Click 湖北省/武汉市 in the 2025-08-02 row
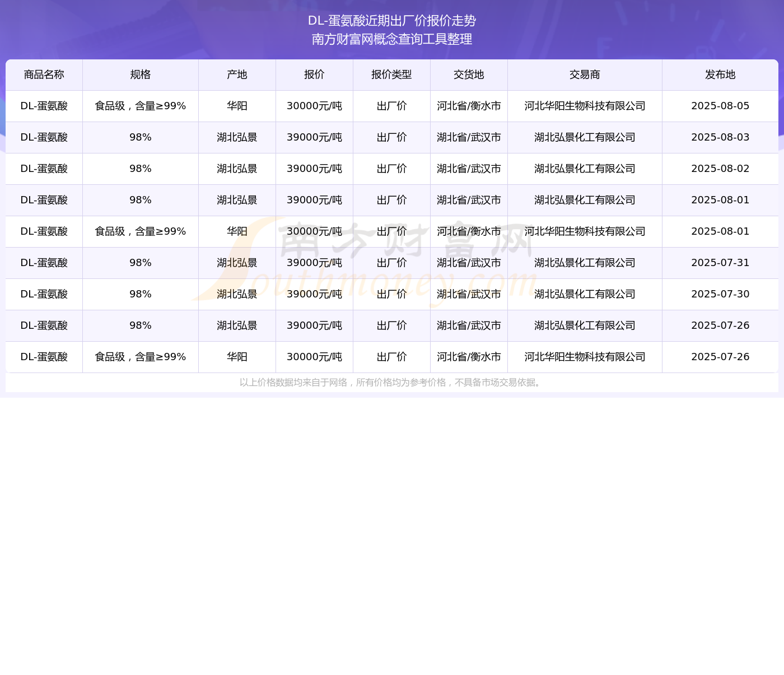 tap(469, 169)
